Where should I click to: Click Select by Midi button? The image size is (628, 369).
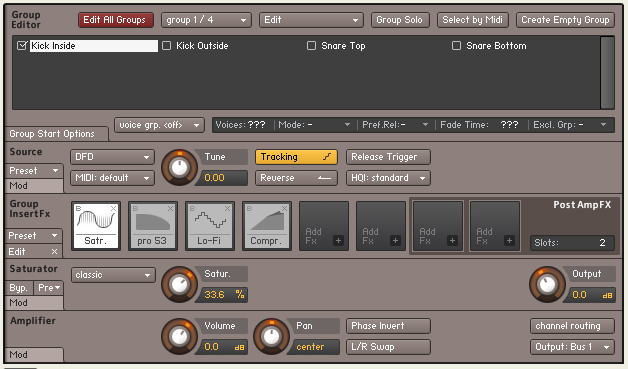473,20
